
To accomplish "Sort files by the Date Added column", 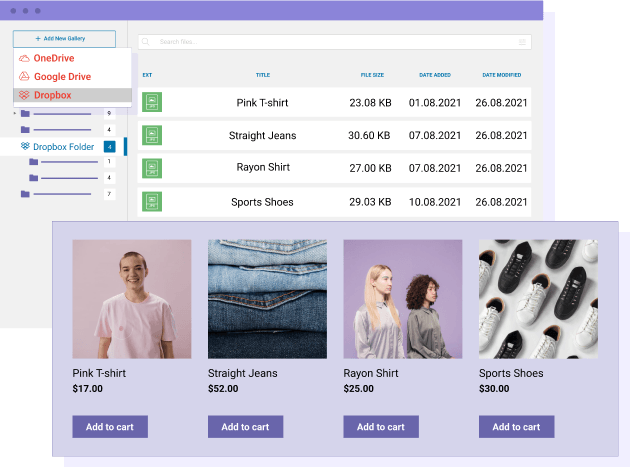I will point(435,75).
